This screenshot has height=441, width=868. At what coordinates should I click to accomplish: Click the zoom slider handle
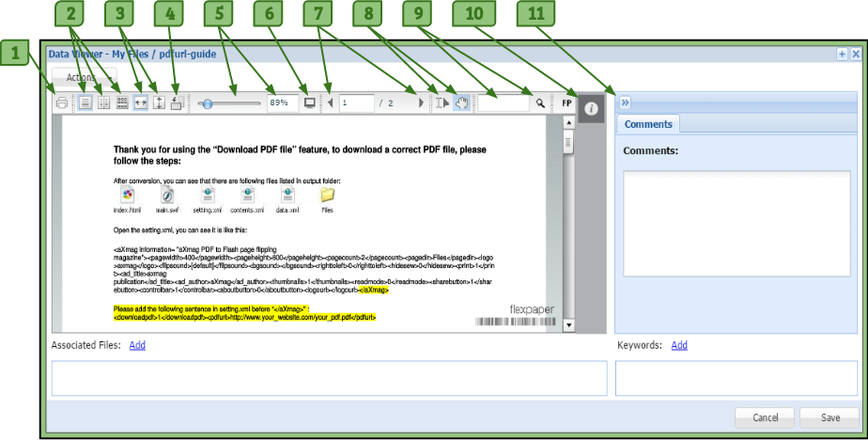click(x=207, y=103)
